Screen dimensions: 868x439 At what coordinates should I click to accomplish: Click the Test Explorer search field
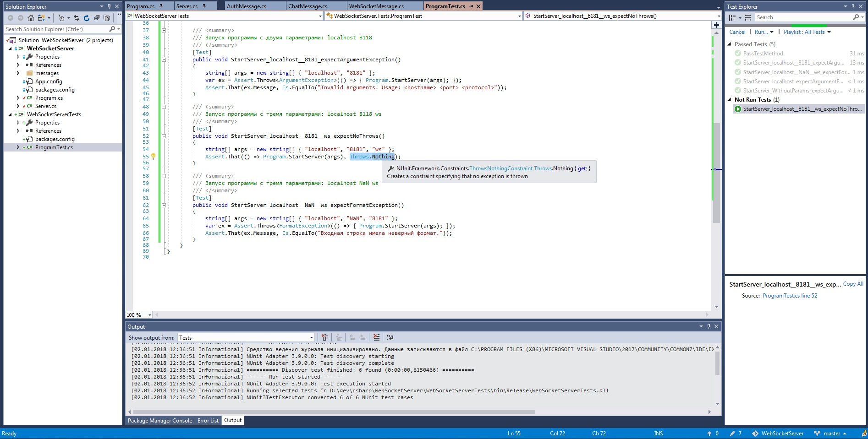[x=804, y=17]
